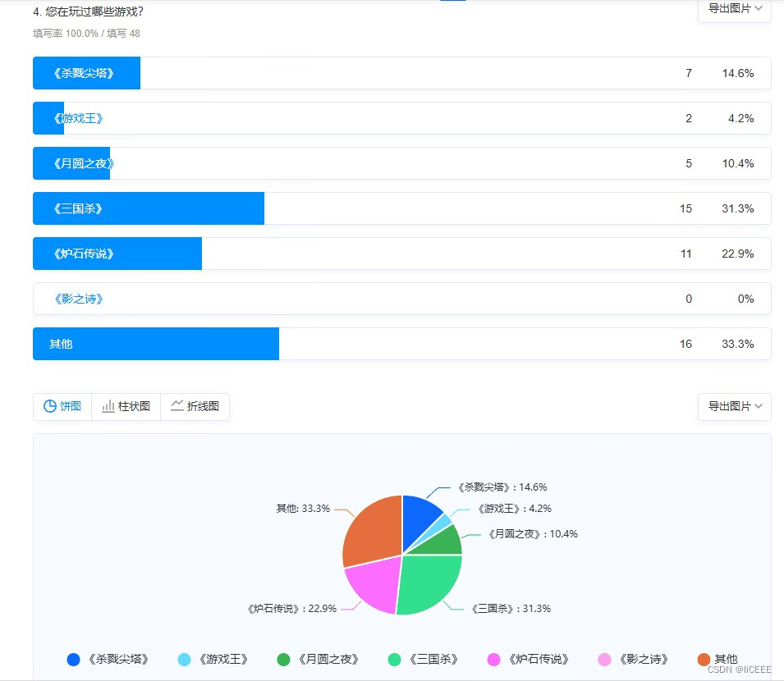
Task: Click the bar chart icon in 柱状图 tab
Action: [x=108, y=406]
